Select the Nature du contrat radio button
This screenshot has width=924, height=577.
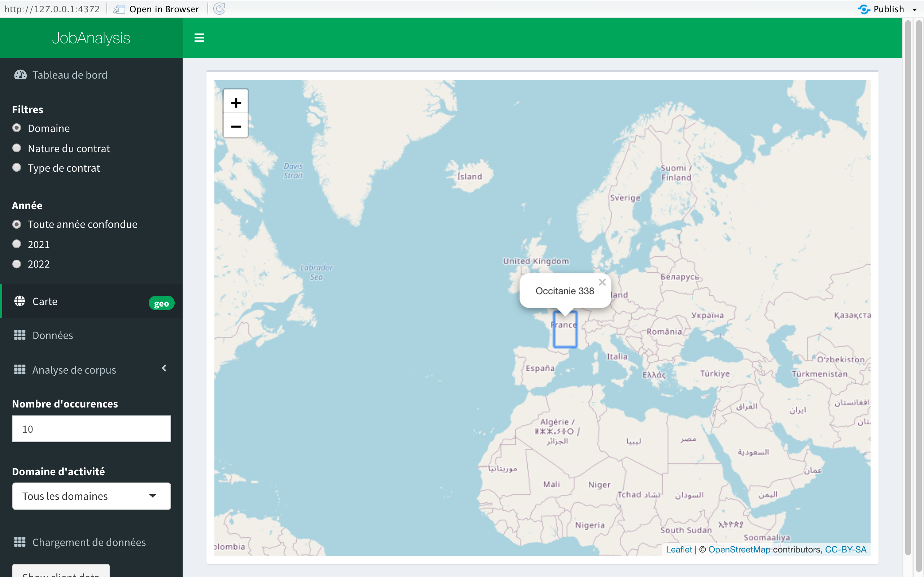17,148
